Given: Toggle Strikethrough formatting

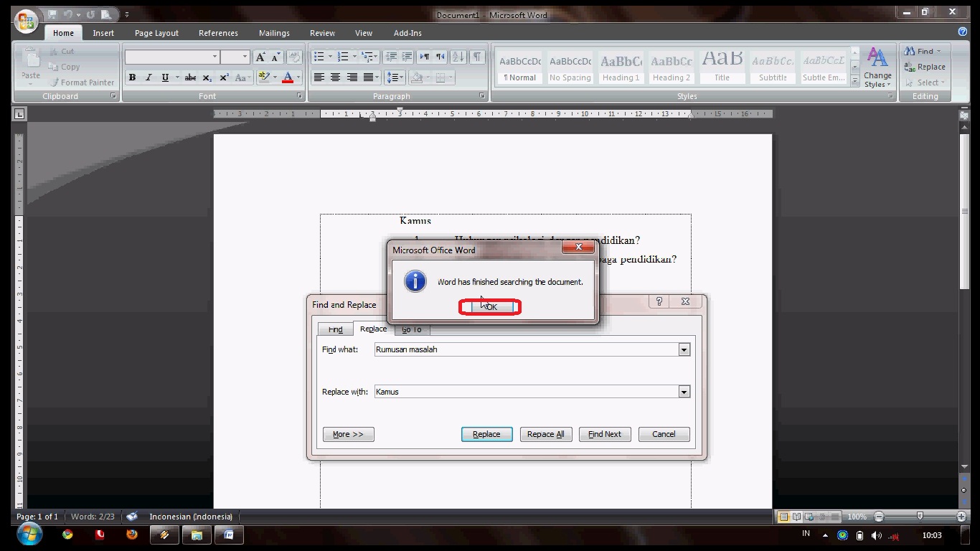Looking at the screenshot, I should (190, 77).
